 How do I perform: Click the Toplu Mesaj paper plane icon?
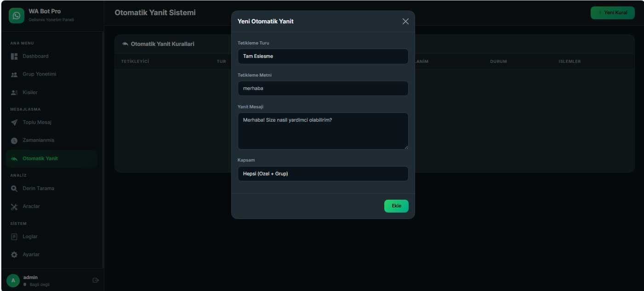click(14, 123)
